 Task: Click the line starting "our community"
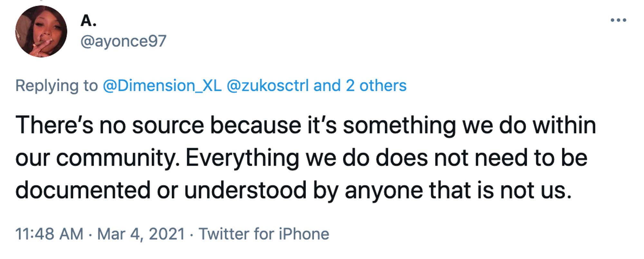coord(301,158)
